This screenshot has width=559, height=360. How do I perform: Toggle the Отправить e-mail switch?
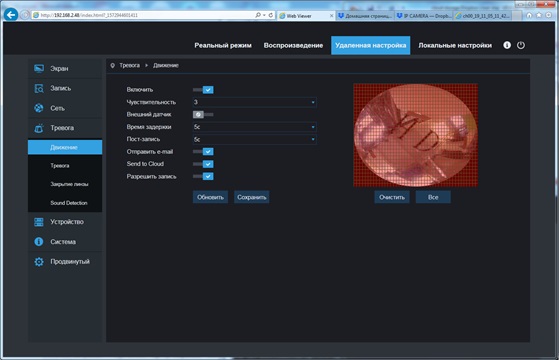[x=203, y=151]
